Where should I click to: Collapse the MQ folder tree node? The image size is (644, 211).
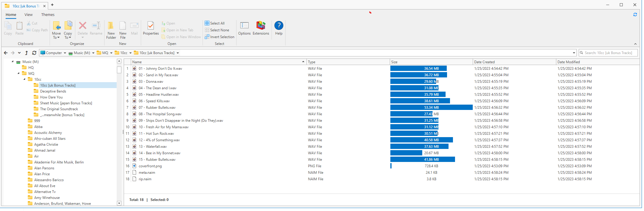tap(19, 73)
